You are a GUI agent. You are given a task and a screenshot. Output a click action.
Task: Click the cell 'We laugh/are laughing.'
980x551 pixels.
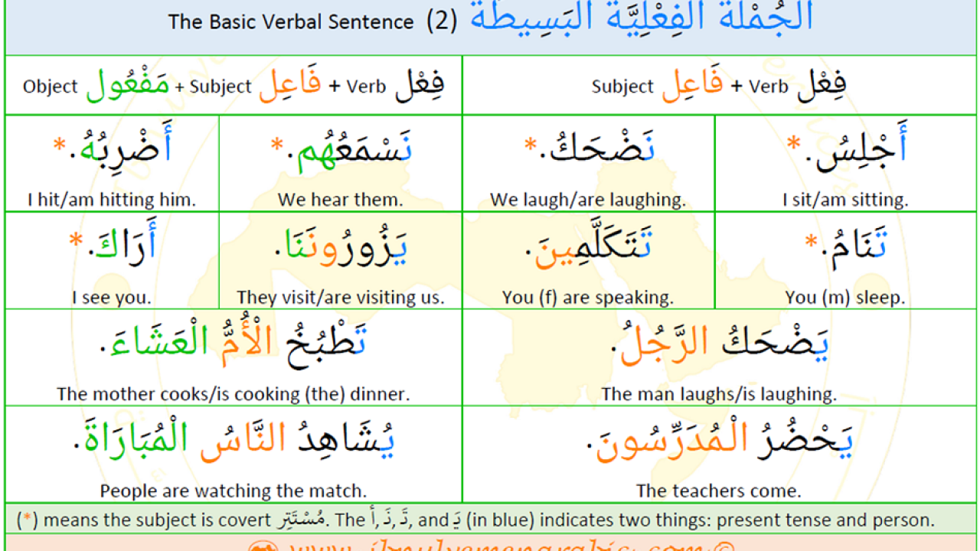588,164
